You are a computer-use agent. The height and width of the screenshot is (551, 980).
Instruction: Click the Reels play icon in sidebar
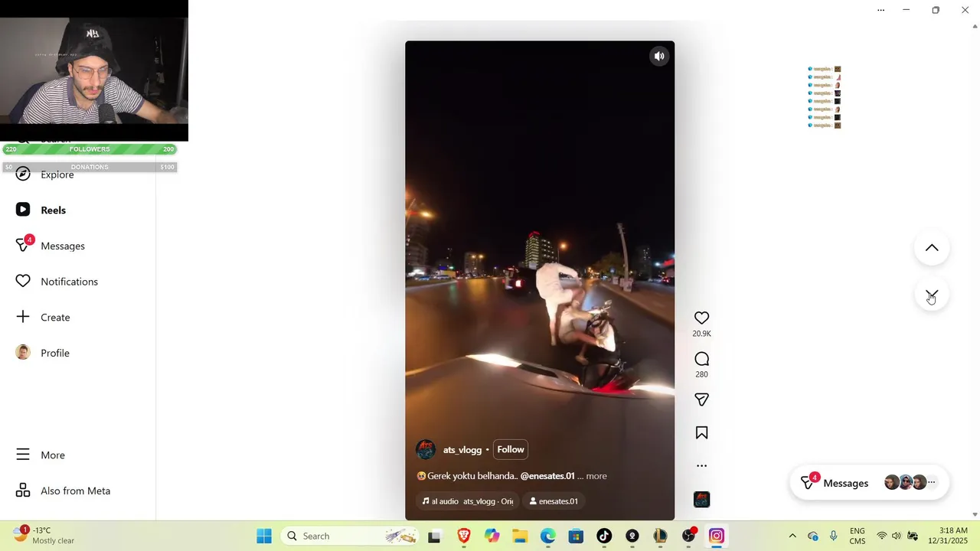(23, 210)
